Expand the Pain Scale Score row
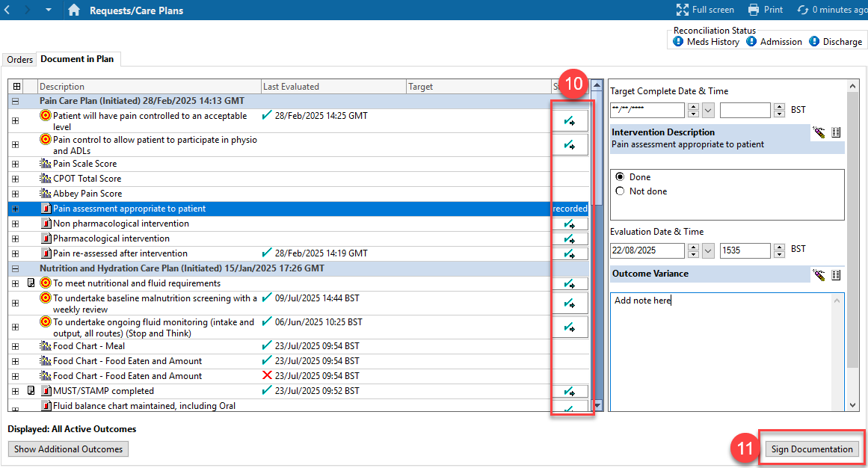868x468 pixels. click(x=16, y=164)
